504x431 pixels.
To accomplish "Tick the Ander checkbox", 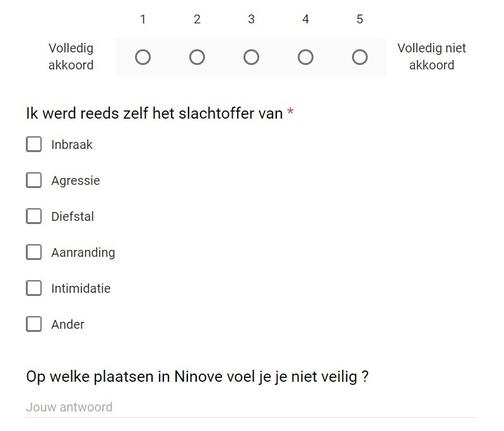I will pyautogui.click(x=33, y=324).
